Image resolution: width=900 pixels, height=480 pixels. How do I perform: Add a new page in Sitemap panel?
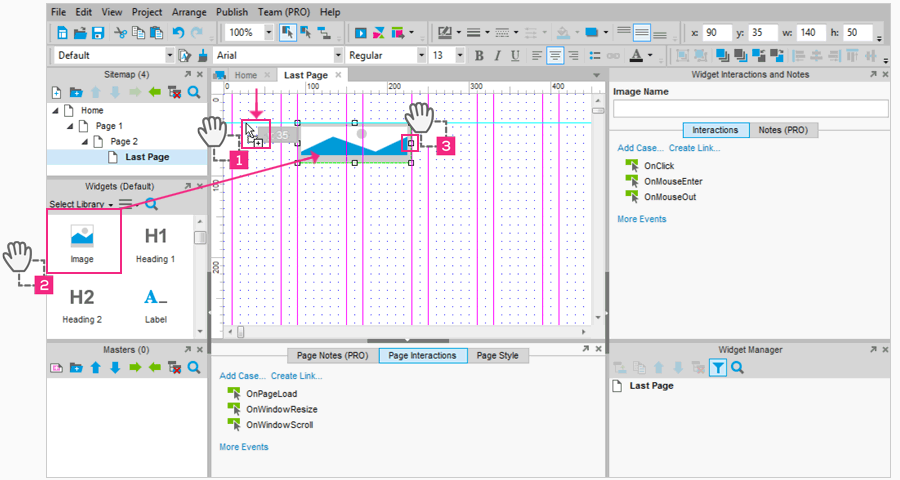pos(57,92)
